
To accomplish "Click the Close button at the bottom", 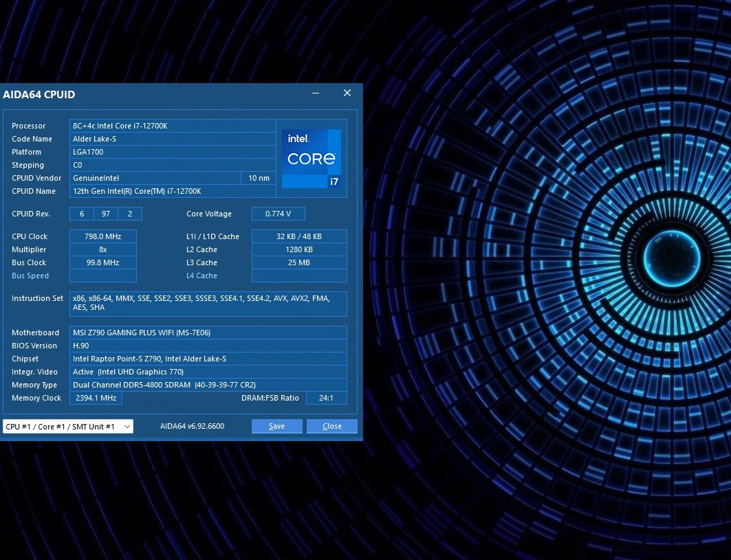I will [x=331, y=427].
